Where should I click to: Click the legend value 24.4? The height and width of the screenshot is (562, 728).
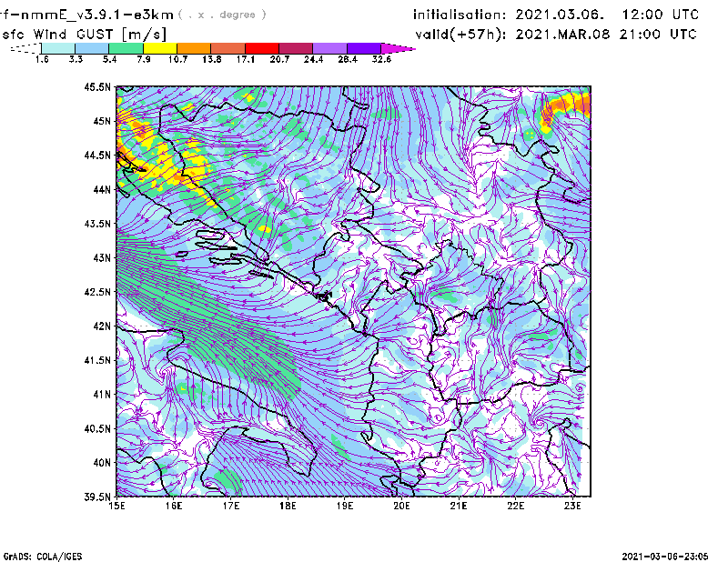pos(313,59)
